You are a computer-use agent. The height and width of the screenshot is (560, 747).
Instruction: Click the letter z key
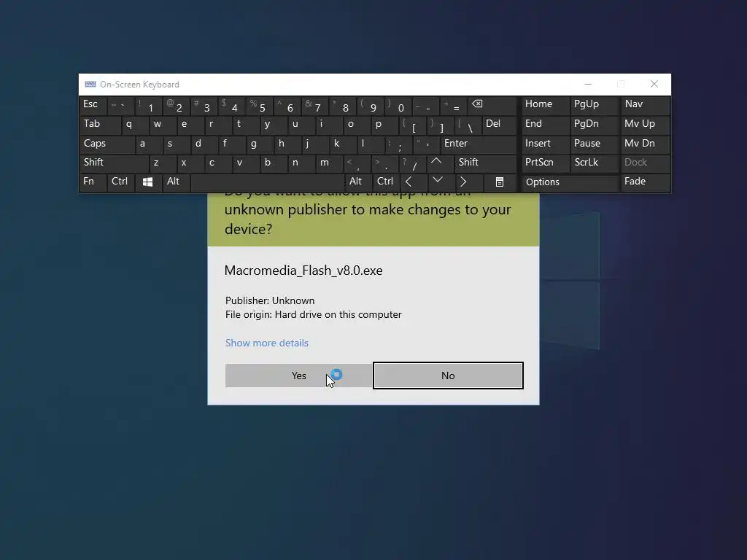point(163,163)
